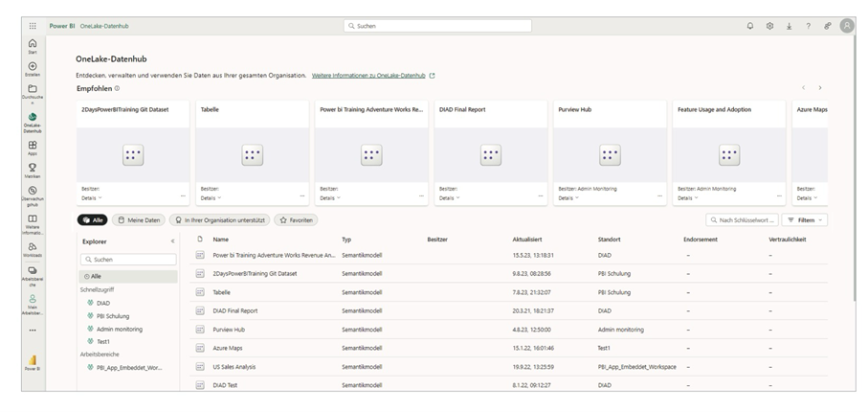The width and height of the screenshot is (868, 412).
Task: Click the sidebar ellipsis more options
Action: point(33,331)
